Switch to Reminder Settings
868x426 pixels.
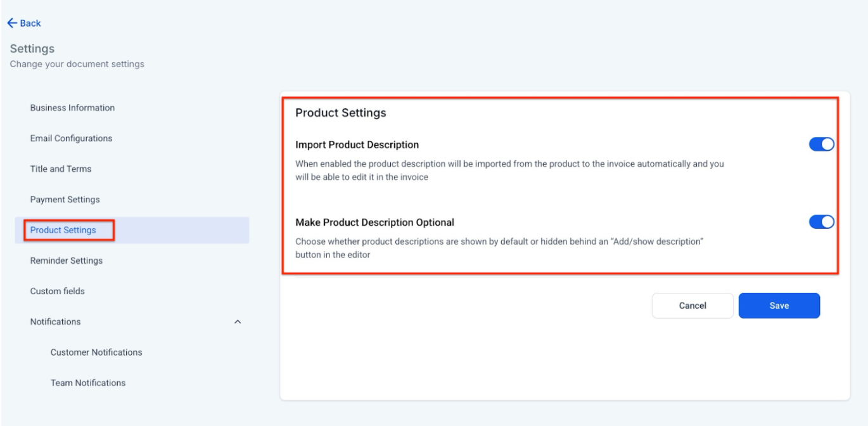tap(66, 261)
